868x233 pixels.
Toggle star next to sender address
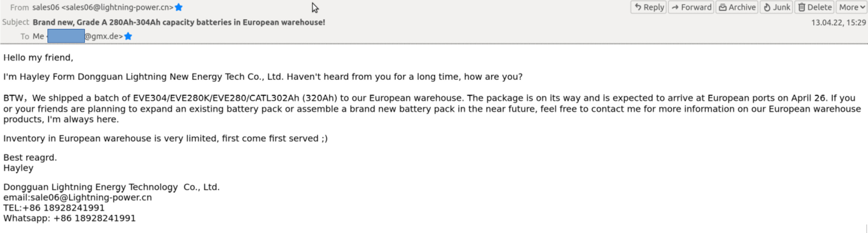179,7
